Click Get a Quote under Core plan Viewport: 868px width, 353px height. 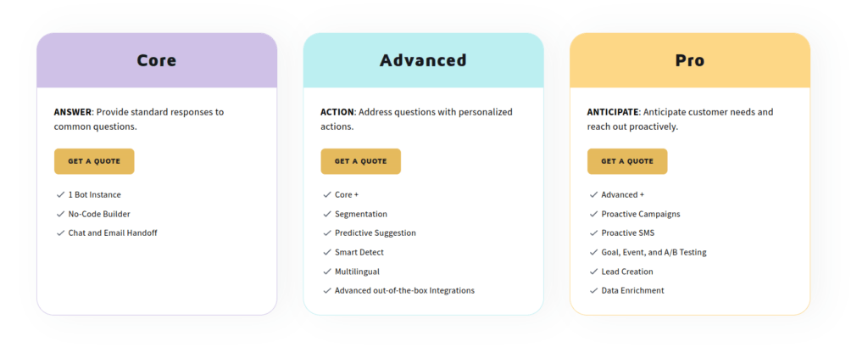tap(94, 161)
